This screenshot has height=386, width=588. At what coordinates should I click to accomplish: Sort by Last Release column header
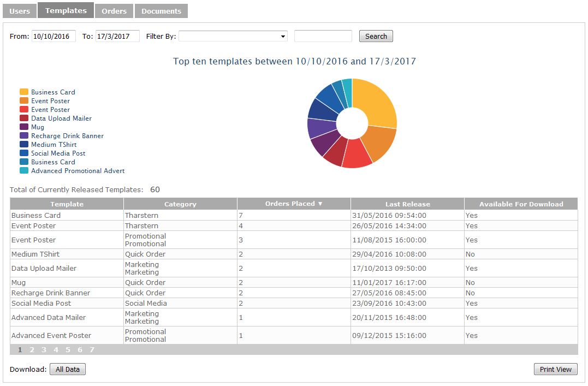click(407, 204)
